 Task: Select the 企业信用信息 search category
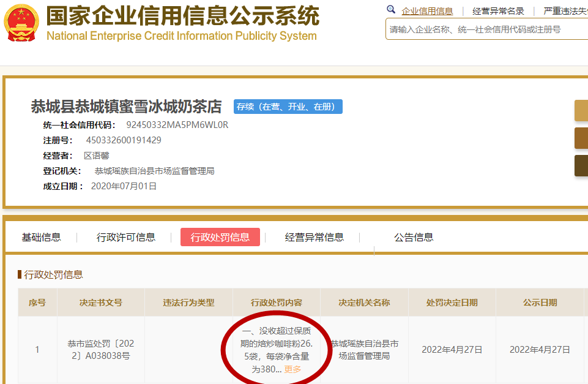427,11
